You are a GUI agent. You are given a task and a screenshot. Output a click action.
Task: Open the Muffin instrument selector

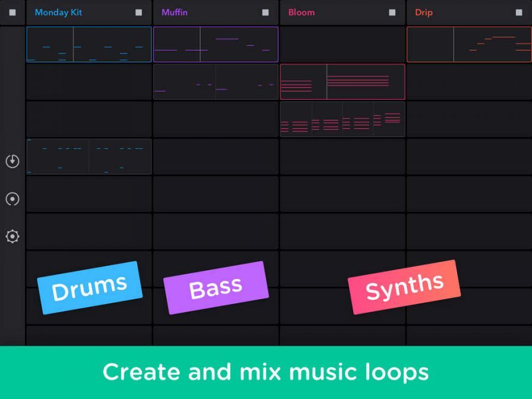(175, 12)
